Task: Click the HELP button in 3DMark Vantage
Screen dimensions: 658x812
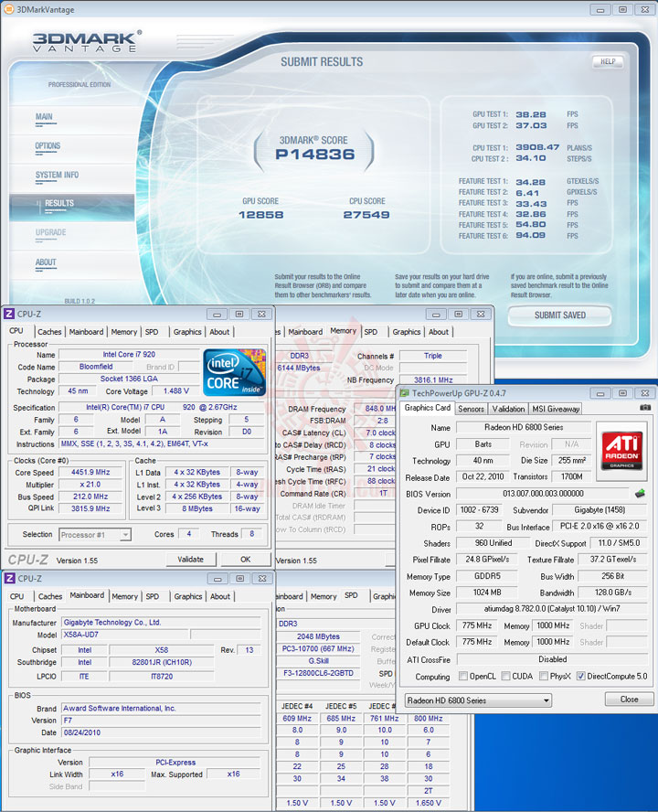Action: tap(608, 61)
